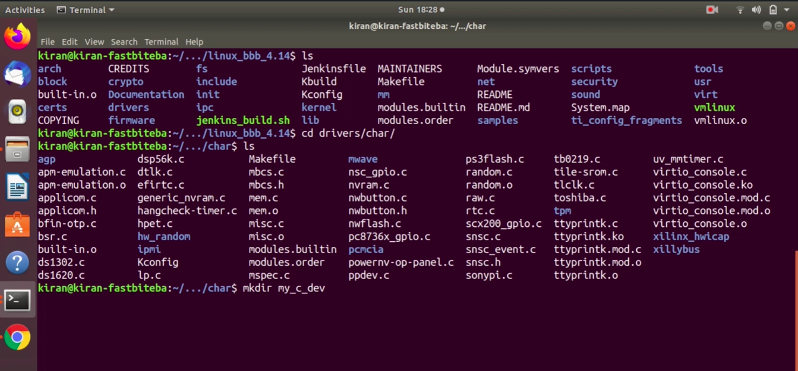Viewport: 798px width, 371px height.
Task: Open the Wi-Fi network status icon
Action: tap(740, 10)
